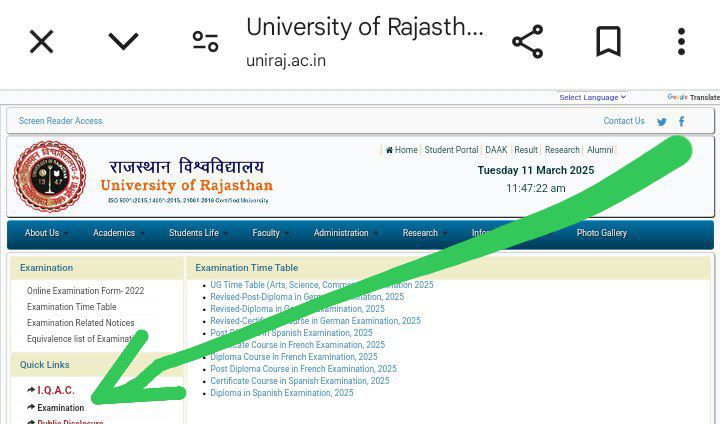The image size is (720, 424).
Task: Open the university Twitter icon
Action: click(661, 122)
